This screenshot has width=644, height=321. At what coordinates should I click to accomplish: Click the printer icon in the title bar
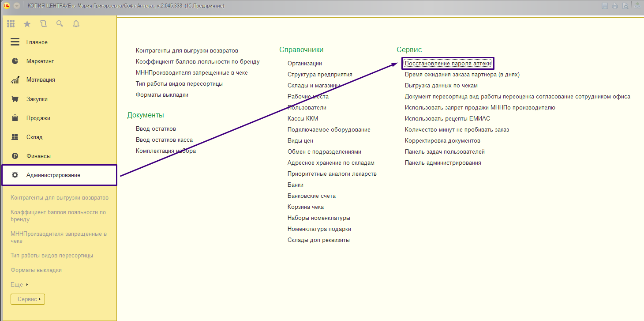(x=615, y=6)
